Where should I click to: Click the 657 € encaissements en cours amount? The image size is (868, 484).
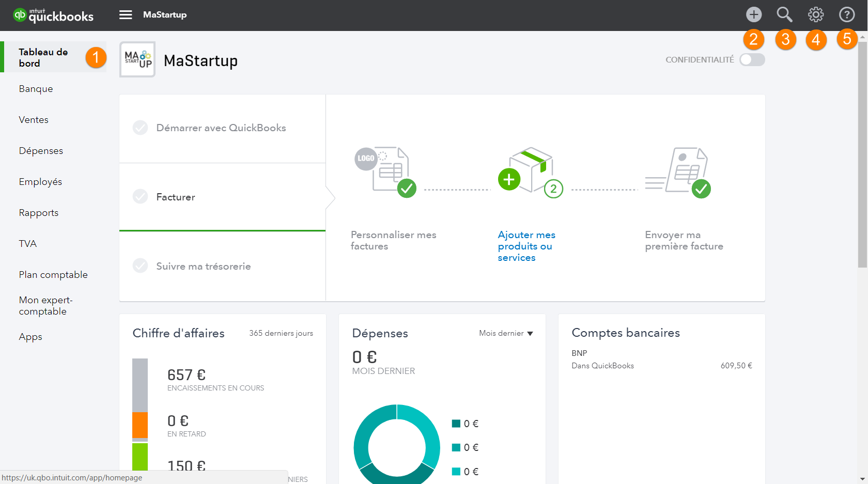coord(187,374)
